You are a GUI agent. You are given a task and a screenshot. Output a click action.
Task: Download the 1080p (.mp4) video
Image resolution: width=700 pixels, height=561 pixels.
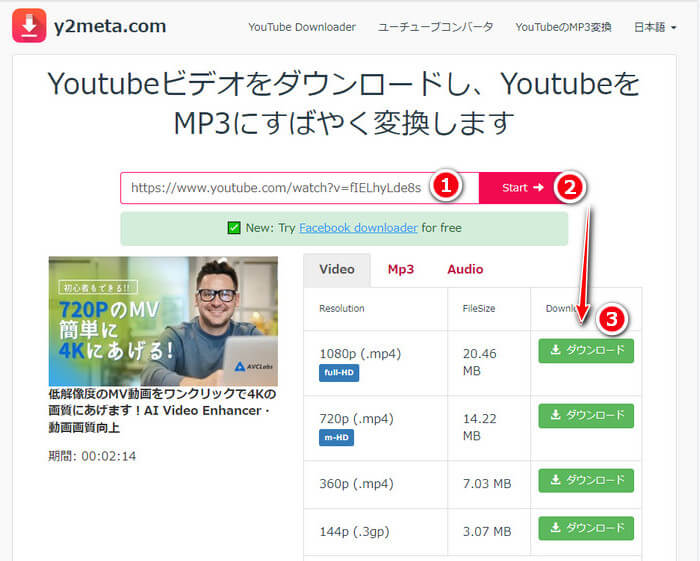pos(586,350)
